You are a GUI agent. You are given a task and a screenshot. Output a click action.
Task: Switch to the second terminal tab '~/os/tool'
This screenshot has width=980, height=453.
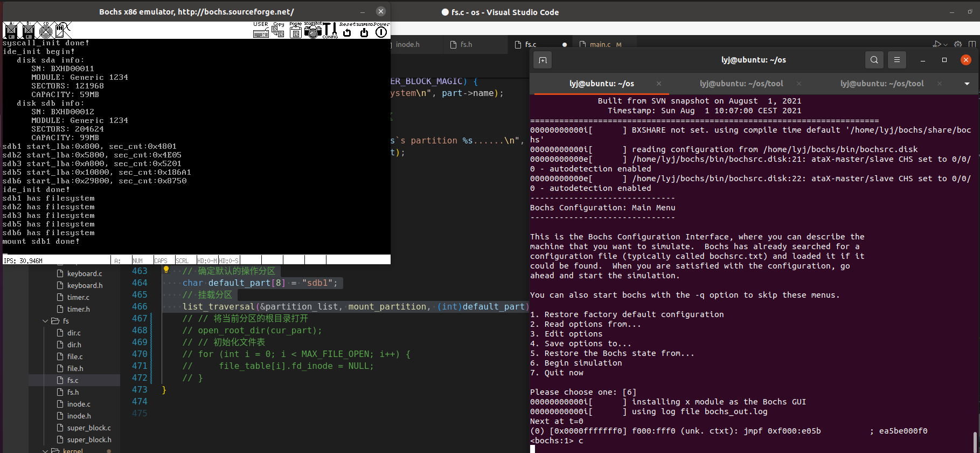[741, 84]
